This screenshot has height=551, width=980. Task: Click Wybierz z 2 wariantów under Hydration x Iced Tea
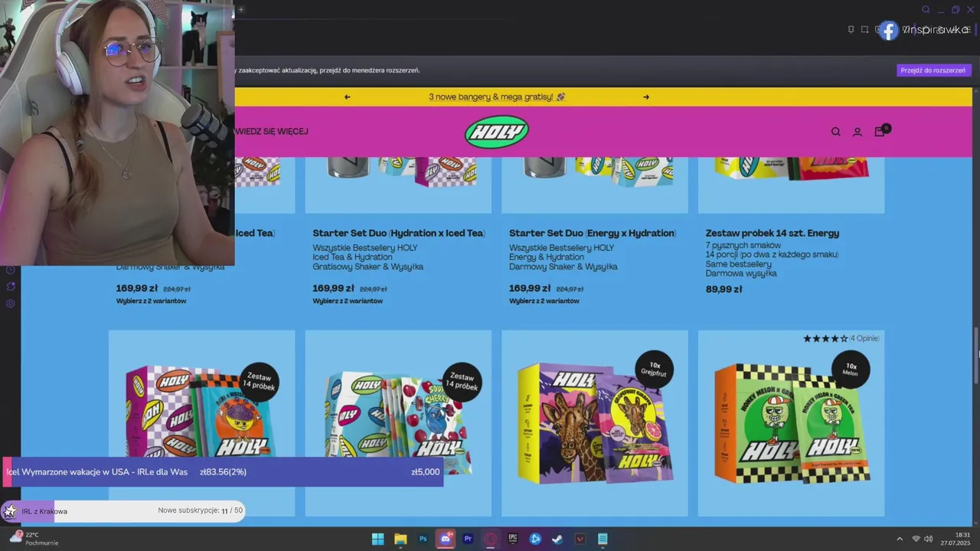coord(348,301)
